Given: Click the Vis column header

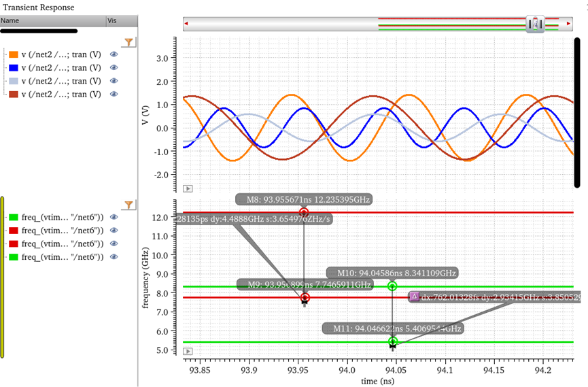Looking at the screenshot, I should tap(112, 21).
